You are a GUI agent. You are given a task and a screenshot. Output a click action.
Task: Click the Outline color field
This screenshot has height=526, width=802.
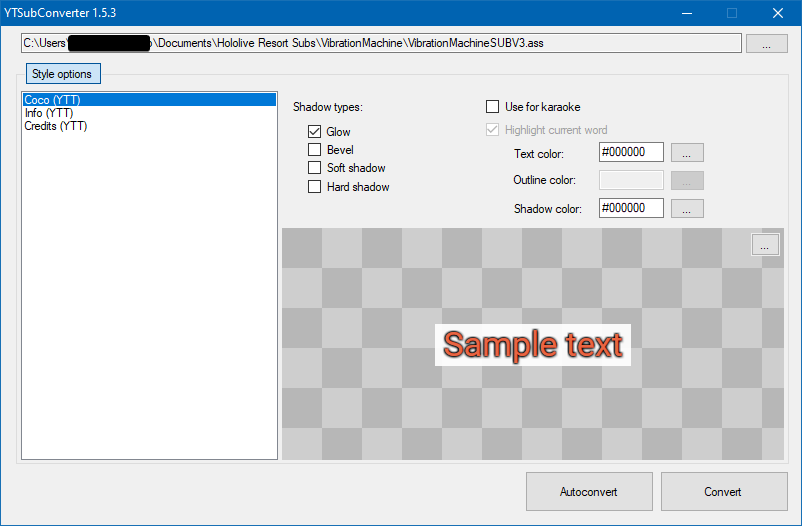(631, 180)
